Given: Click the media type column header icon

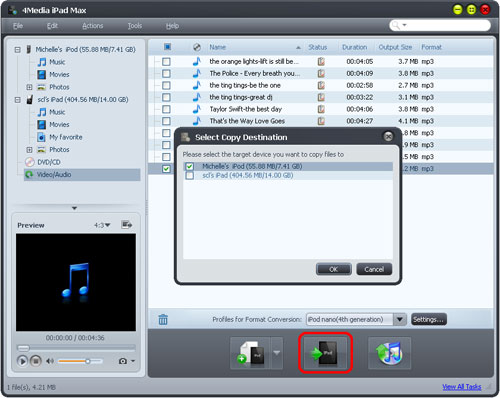Looking at the screenshot, I should coord(197,47).
